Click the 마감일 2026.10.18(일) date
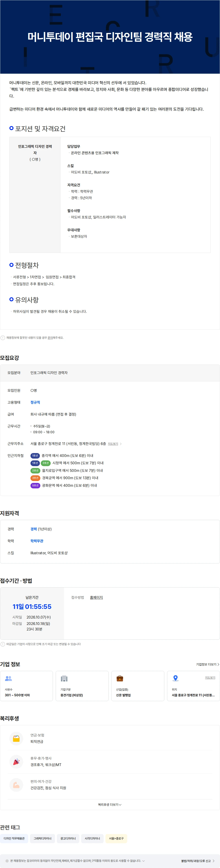Screen dimensions: 220x868 pyautogui.click(x=38, y=623)
